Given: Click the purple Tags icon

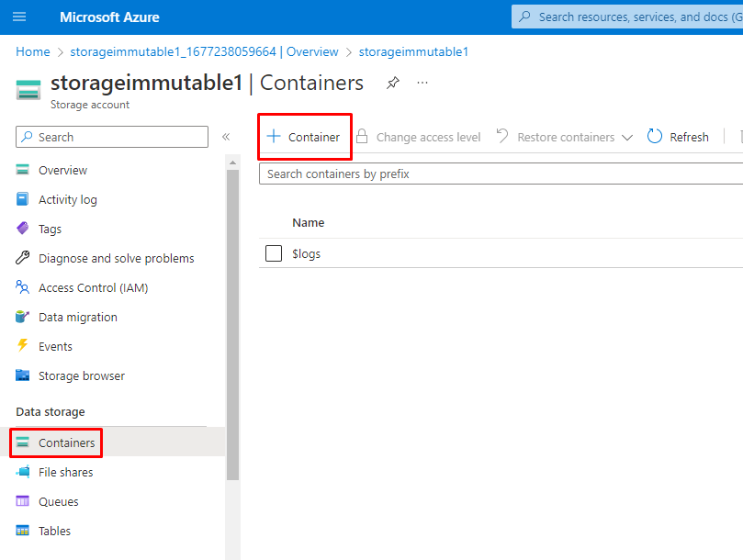Looking at the screenshot, I should [22, 228].
